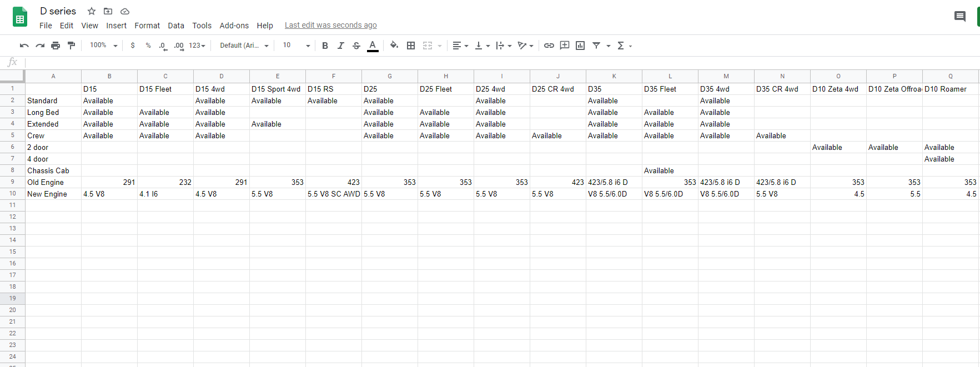The image size is (980, 367).
Task: Format as currency with dollar icon
Action: coord(133,46)
